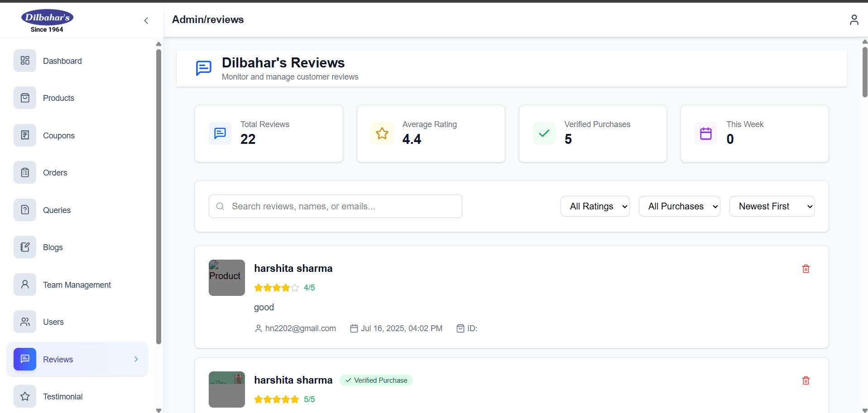This screenshot has width=868, height=413.
Task: Click the Admin/reviews breadcrumb title
Action: click(x=208, y=19)
